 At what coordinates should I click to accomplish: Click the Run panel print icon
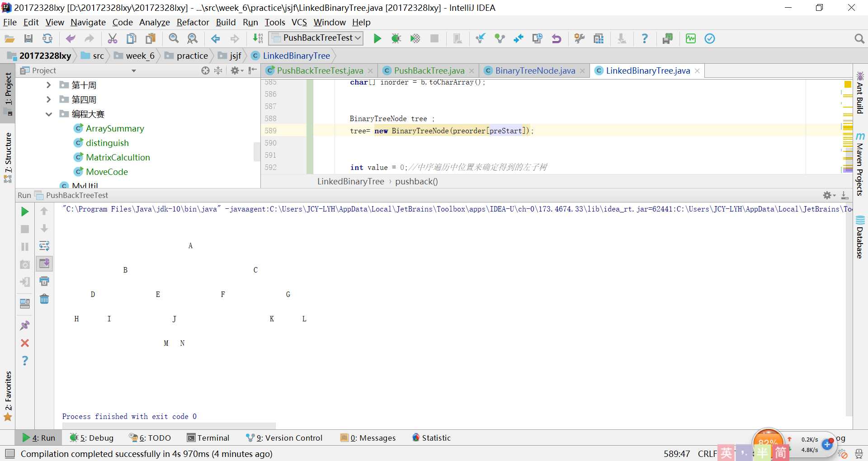44,281
